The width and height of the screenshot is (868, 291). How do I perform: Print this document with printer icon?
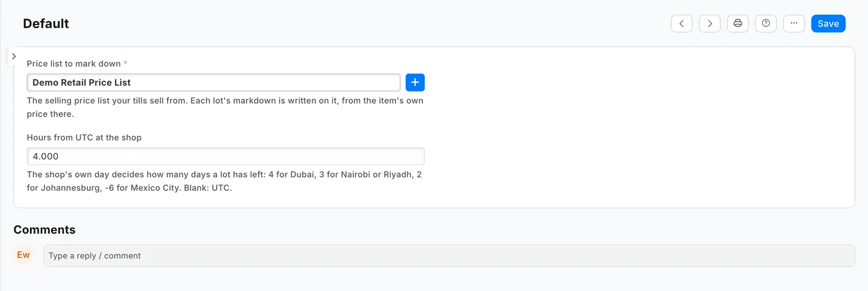pos(738,23)
